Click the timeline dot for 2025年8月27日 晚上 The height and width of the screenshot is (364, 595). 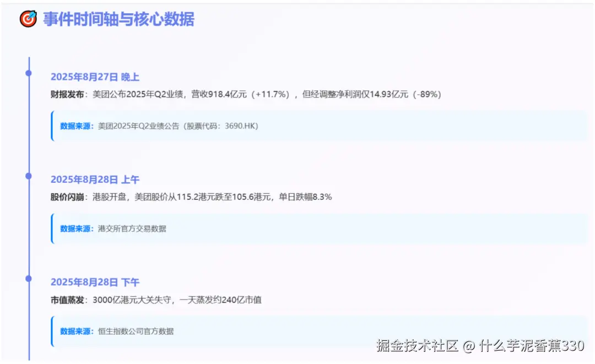pyautogui.click(x=29, y=73)
